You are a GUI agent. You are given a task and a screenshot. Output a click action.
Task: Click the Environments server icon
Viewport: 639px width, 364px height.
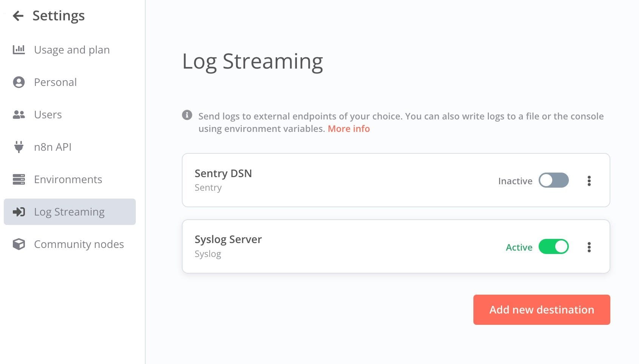[18, 179]
